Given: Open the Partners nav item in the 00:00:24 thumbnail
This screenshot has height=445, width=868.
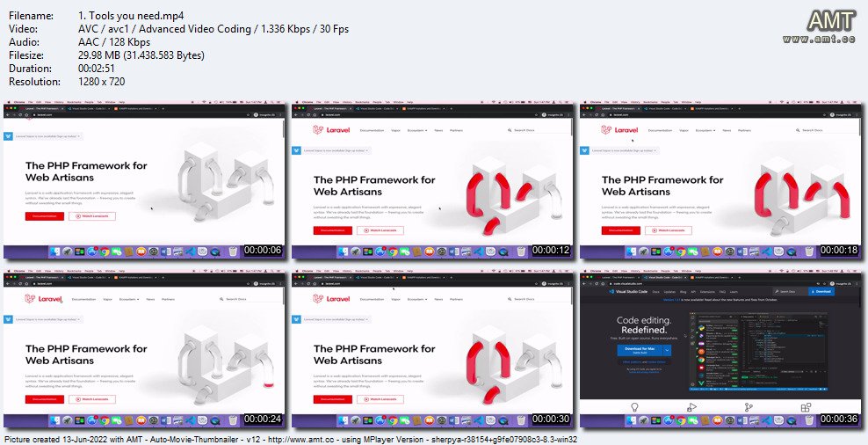Looking at the screenshot, I should 169,299.
